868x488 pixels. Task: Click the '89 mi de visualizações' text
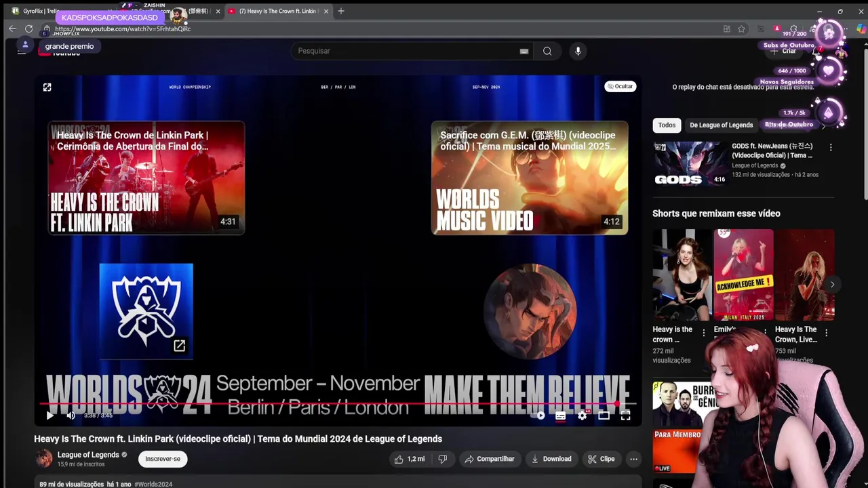pos(71,484)
